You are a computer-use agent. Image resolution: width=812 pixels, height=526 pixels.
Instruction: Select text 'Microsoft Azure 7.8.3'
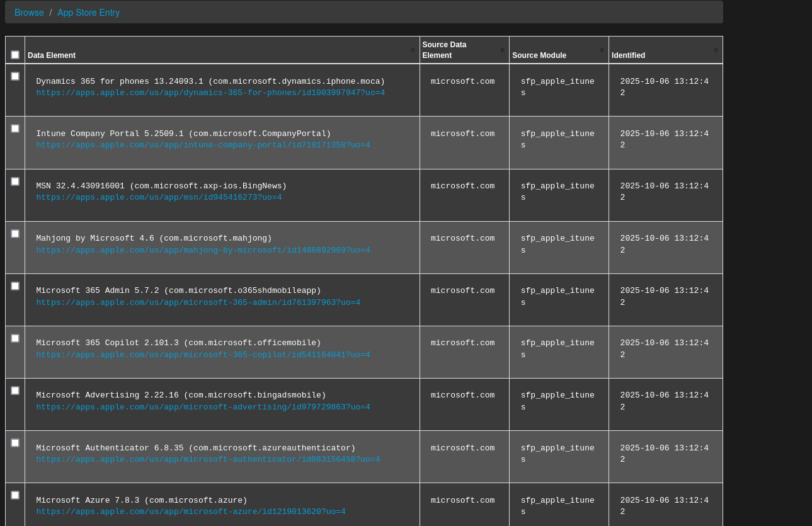click(88, 501)
